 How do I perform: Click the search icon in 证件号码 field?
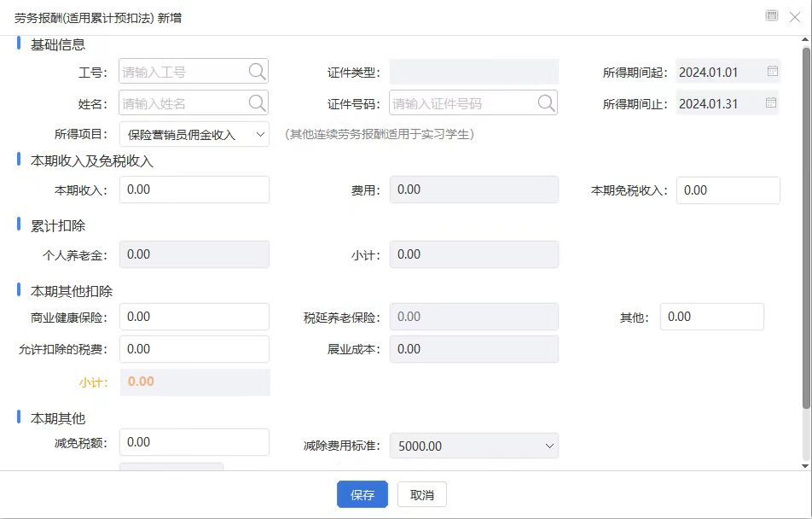click(545, 102)
